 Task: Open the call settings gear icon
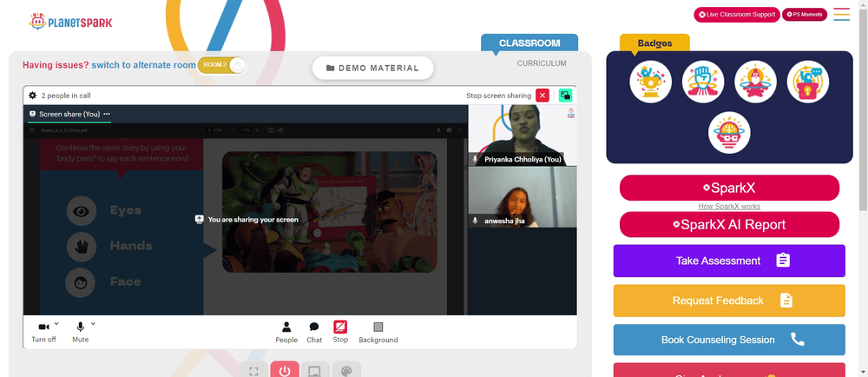coord(33,96)
